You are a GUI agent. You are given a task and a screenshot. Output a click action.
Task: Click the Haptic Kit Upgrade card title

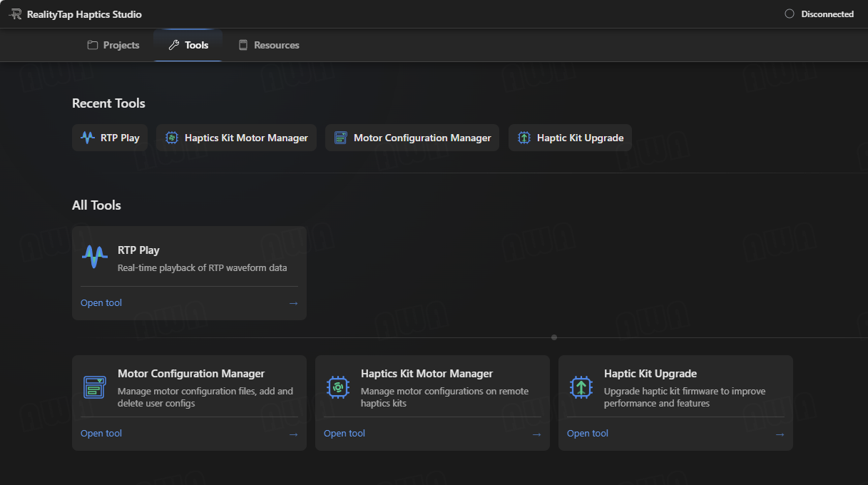[x=650, y=374]
